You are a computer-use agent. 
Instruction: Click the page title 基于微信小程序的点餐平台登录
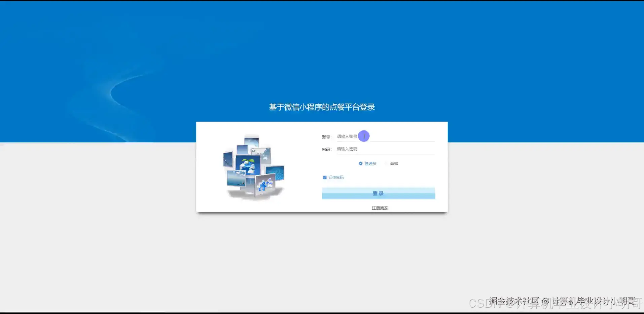[x=322, y=107]
